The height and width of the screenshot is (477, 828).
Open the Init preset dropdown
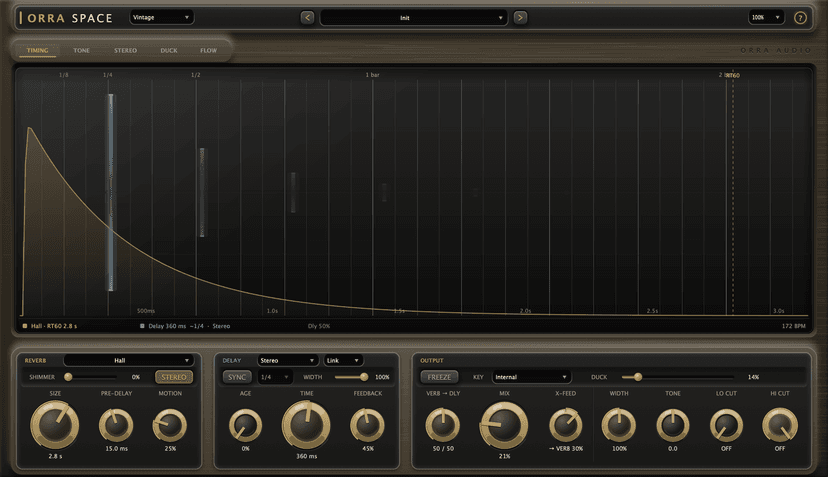(x=413, y=17)
